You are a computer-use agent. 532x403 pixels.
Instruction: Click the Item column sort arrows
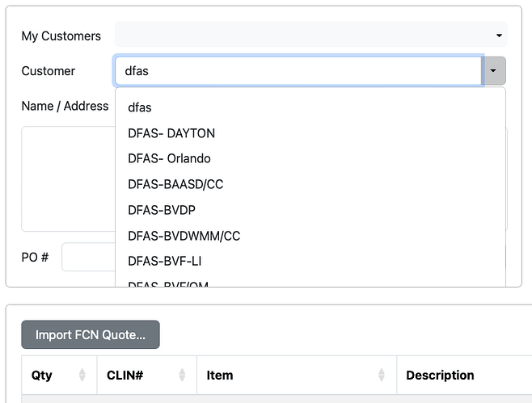pyautogui.click(x=382, y=375)
